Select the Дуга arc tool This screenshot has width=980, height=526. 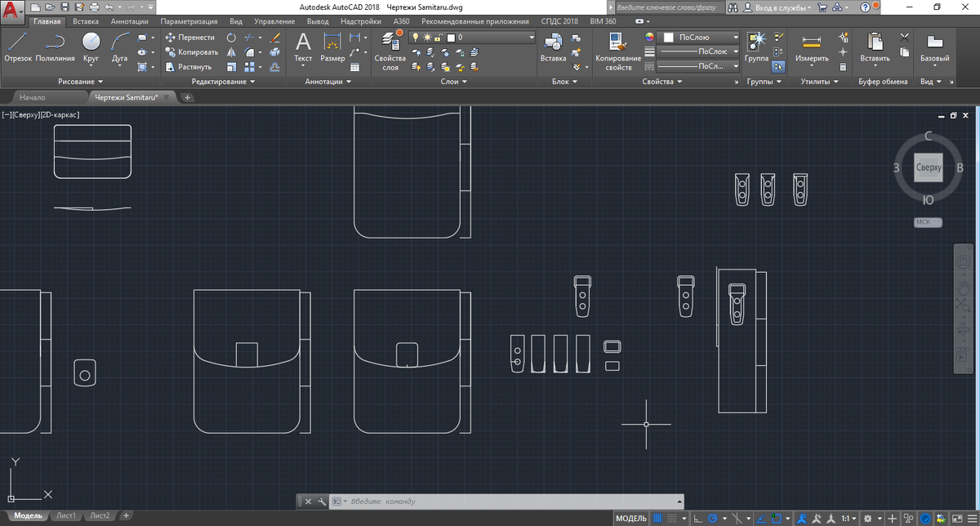coord(120,47)
